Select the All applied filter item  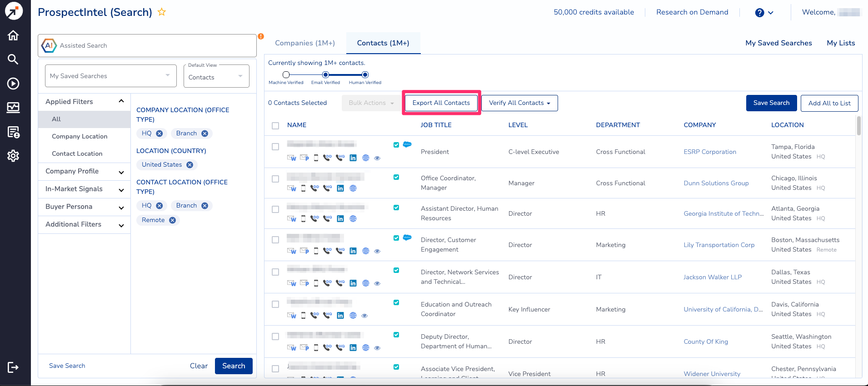(84, 119)
